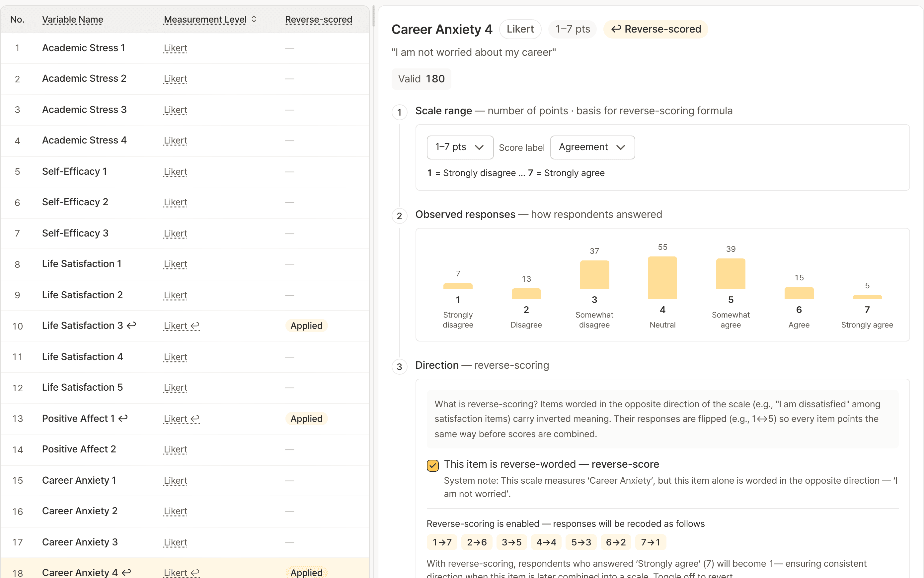The width and height of the screenshot is (924, 578).
Task: Click the Strongly agree bar showing 5
Action: [867, 297]
